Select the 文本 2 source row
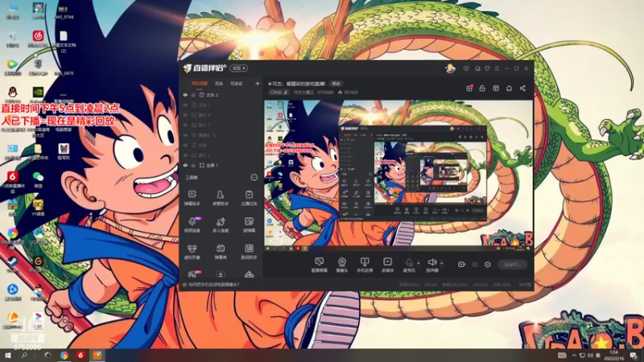Viewport: 644px width, 362px height. [x=221, y=95]
